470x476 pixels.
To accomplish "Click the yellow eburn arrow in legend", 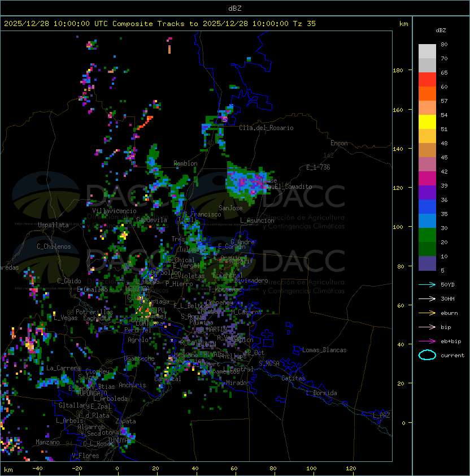I will pos(427,313).
